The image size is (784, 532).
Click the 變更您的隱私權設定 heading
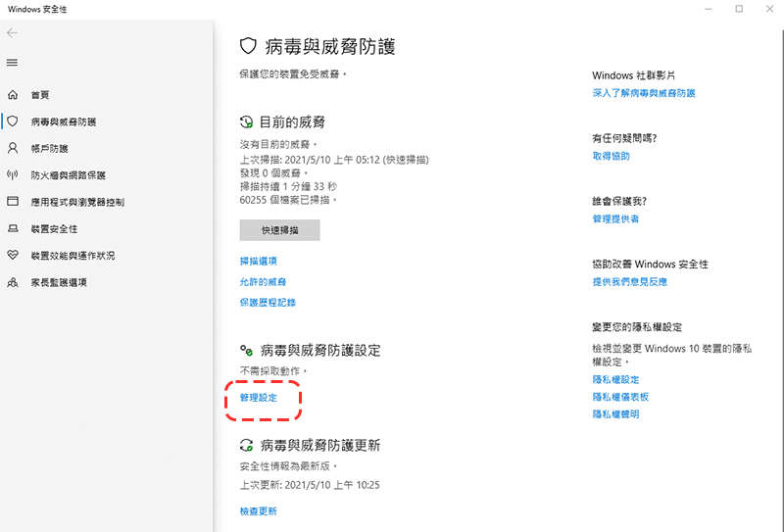(x=637, y=327)
